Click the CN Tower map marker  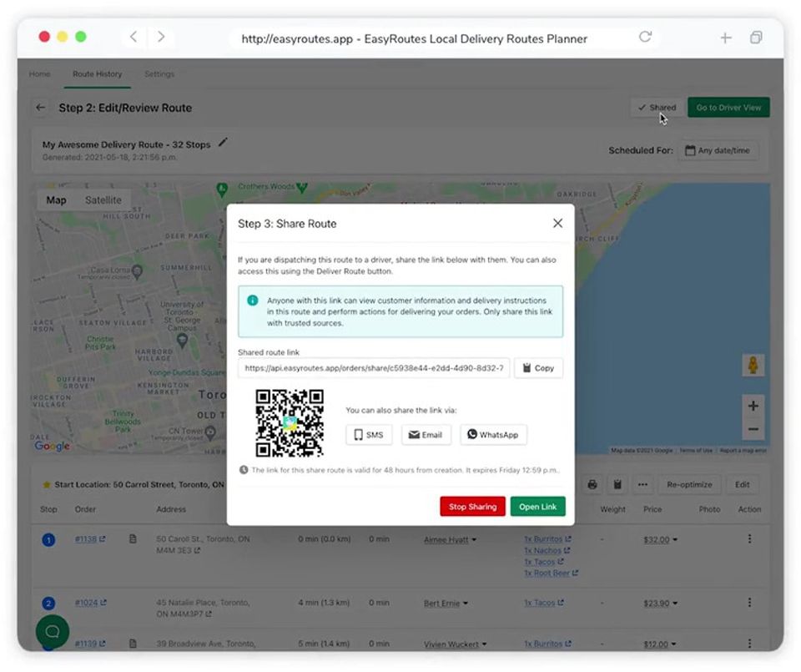(x=210, y=433)
